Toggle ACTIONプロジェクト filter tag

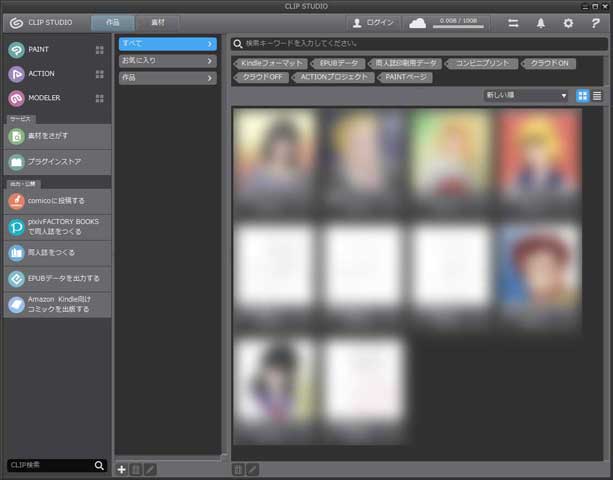pyautogui.click(x=333, y=77)
